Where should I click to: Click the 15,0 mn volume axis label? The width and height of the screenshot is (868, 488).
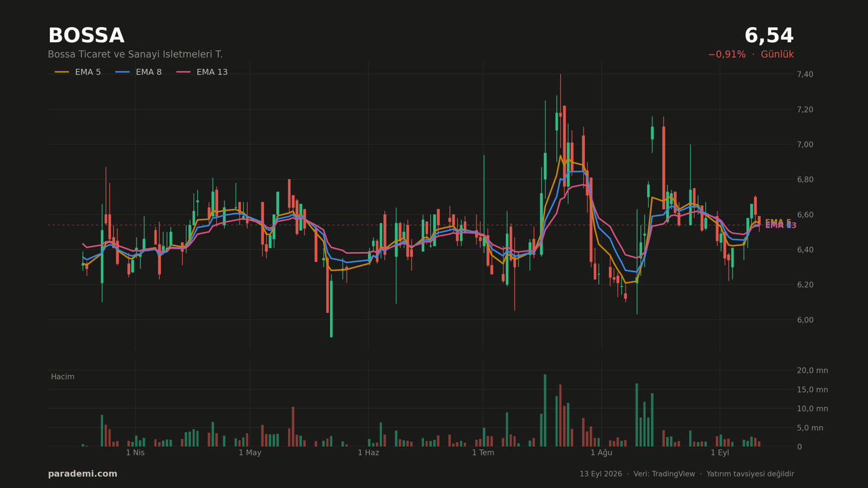pos(812,390)
